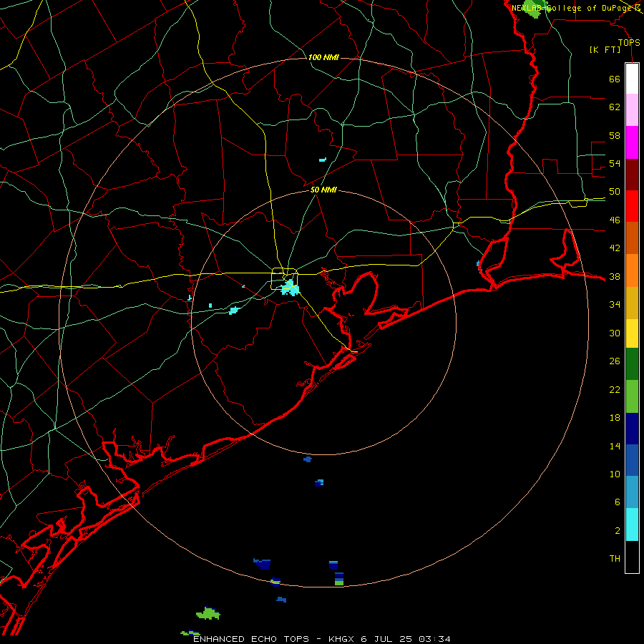The width and height of the screenshot is (644, 644).
Task: Select the legend value 26
Action: (x=615, y=361)
